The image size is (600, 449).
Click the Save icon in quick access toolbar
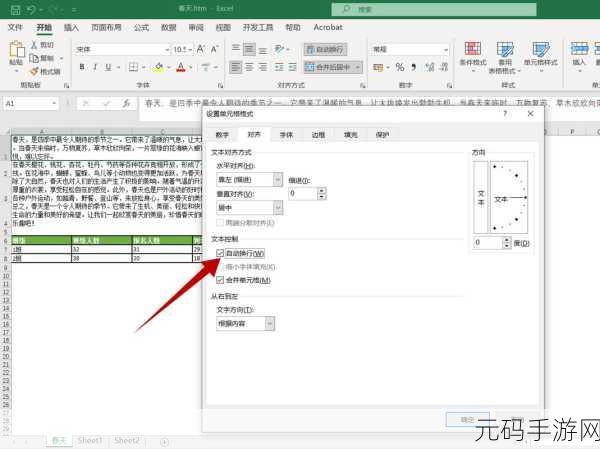(x=15, y=9)
